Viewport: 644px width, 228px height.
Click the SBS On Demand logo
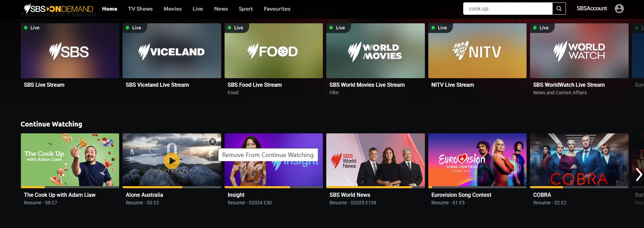(59, 9)
